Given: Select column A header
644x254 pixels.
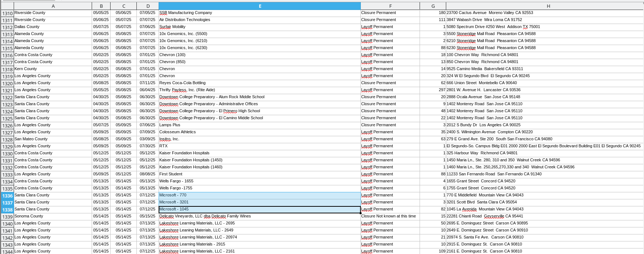Looking at the screenshot, I should pos(53,6).
